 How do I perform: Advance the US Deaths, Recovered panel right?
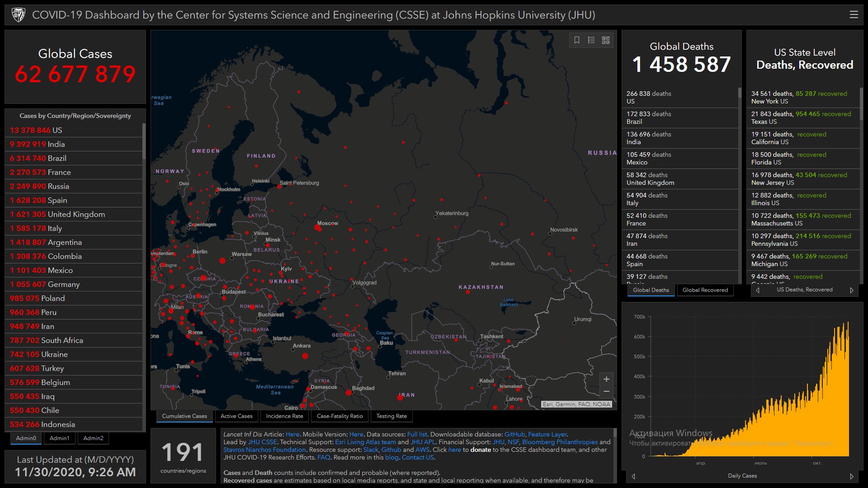(852, 290)
